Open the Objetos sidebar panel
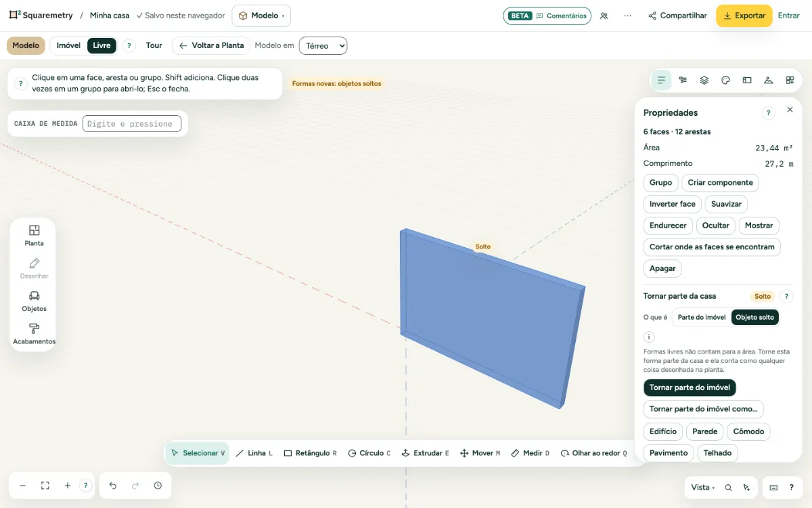The height and width of the screenshot is (508, 812). pos(34,301)
